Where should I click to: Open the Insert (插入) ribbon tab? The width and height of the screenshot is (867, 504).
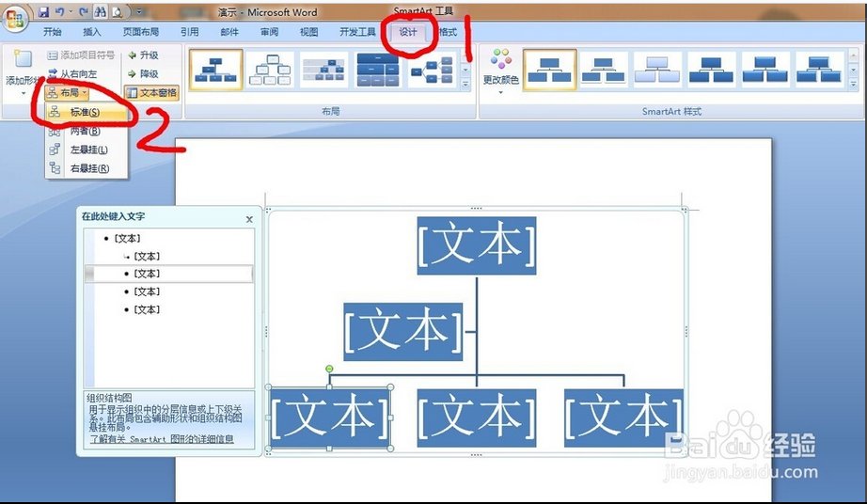[x=91, y=32]
